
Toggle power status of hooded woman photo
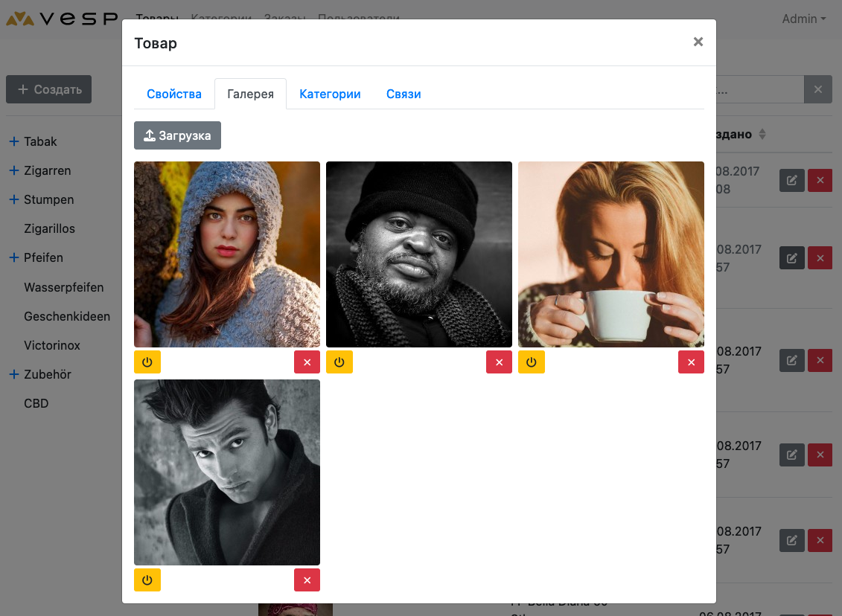[147, 362]
